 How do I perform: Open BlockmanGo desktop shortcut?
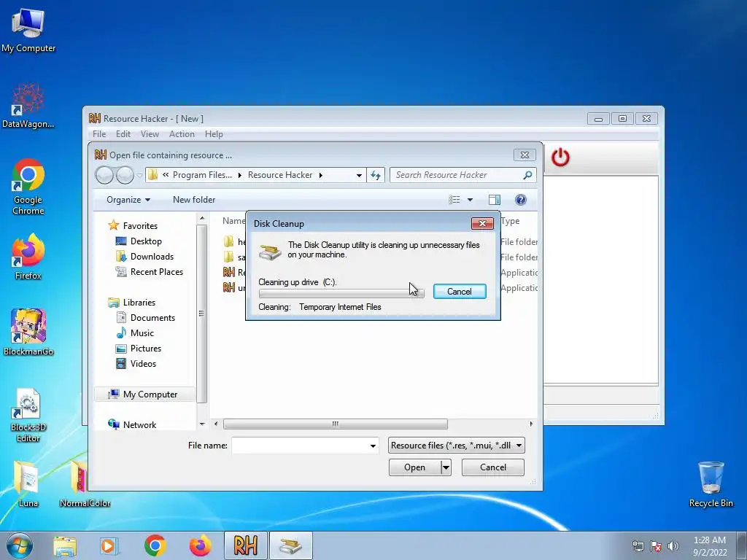(28, 332)
